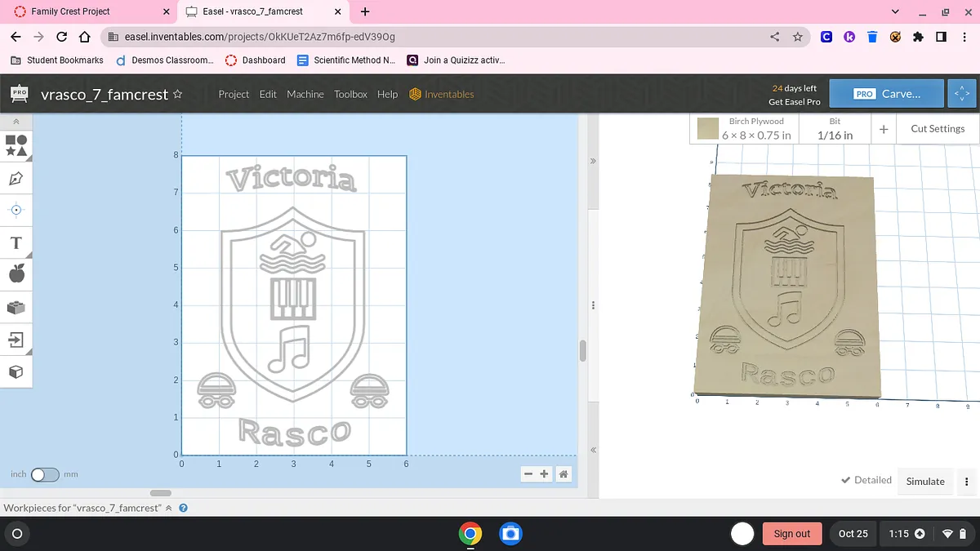The width and height of the screenshot is (980, 551).
Task: Select the Shapes tool in left sidebar
Action: click(x=16, y=145)
